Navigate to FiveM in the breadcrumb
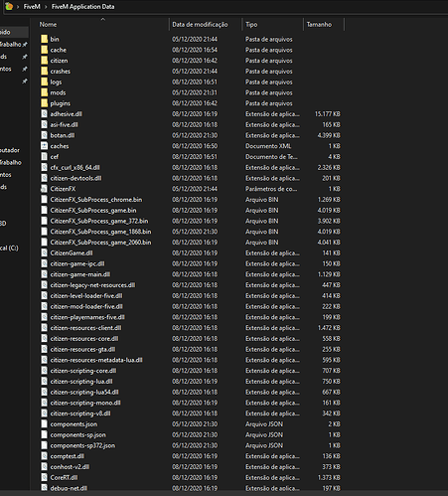This screenshot has height=496, width=448. pos(32,7)
